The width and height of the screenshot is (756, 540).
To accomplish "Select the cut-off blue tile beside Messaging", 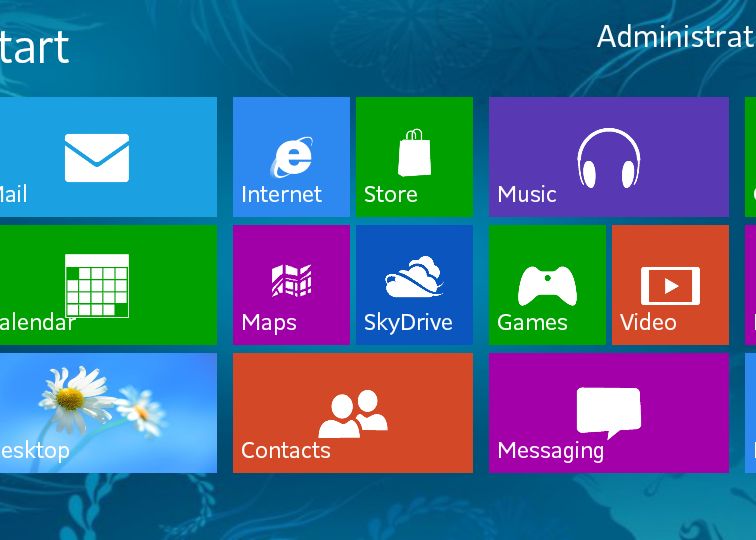I will point(750,412).
